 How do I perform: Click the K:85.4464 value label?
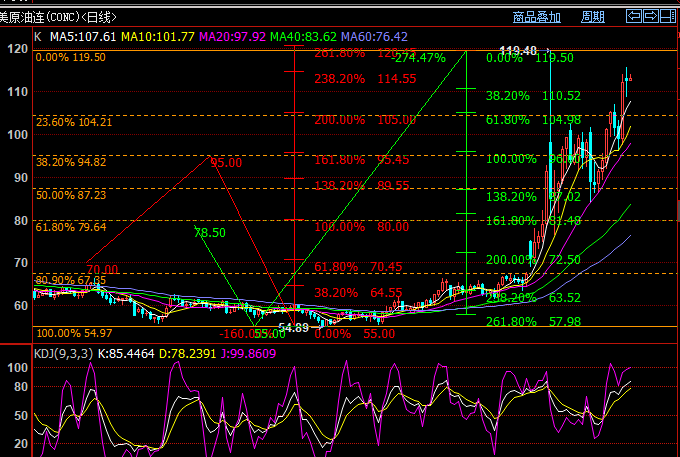138,352
